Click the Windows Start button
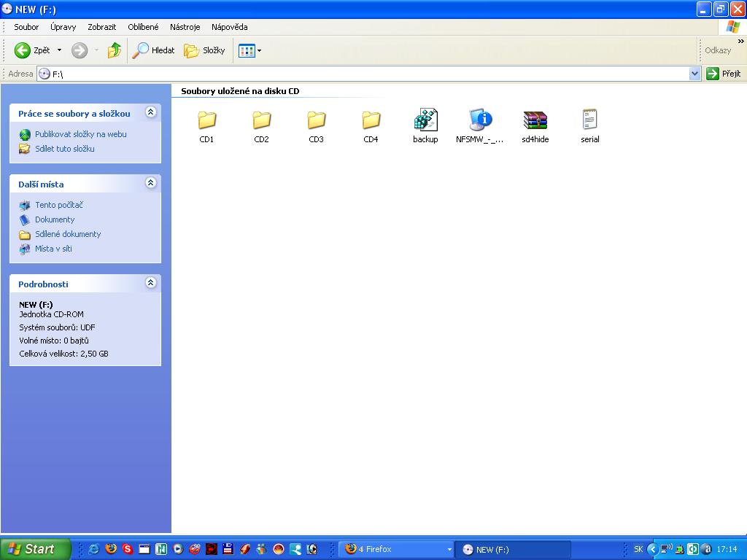 [x=36, y=549]
